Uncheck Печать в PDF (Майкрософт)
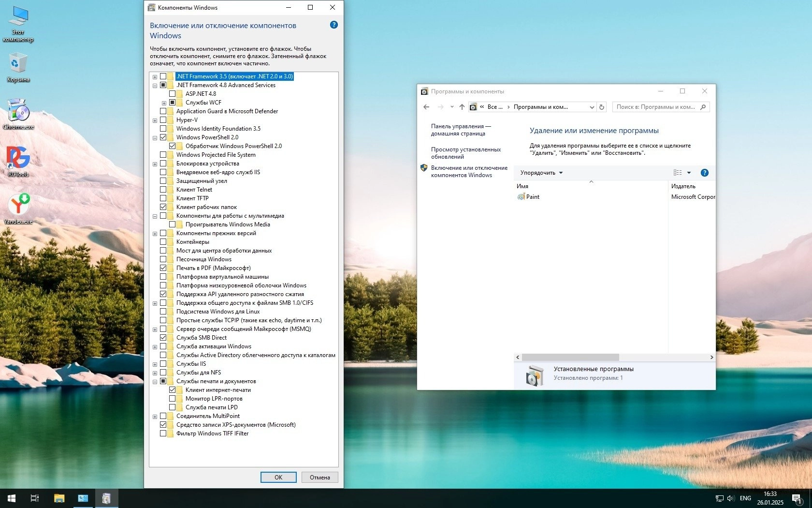Image resolution: width=812 pixels, height=508 pixels. [x=163, y=268]
